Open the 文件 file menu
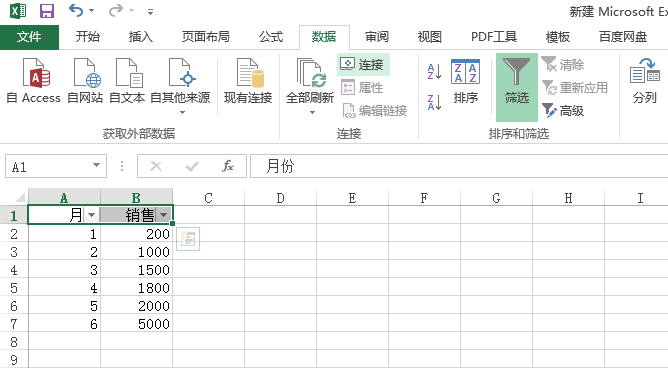The height and width of the screenshot is (368, 668). click(29, 37)
